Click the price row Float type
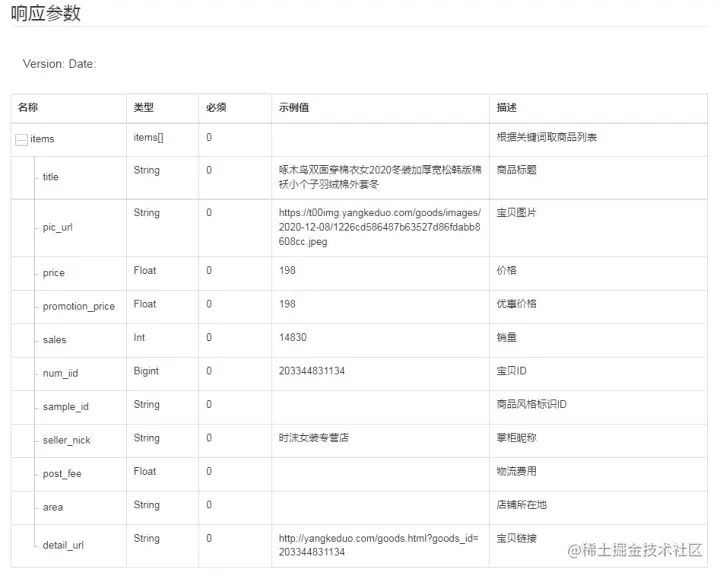 click(145, 271)
